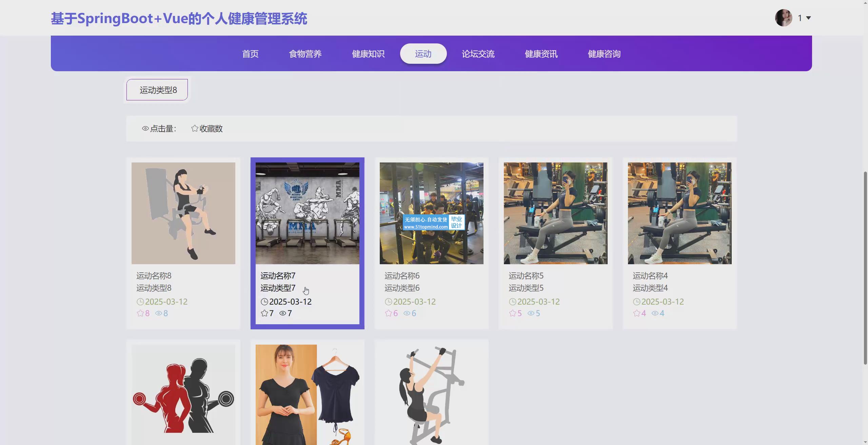Click the clock icon on 运动名称7 card
868x445 pixels.
[x=264, y=302]
